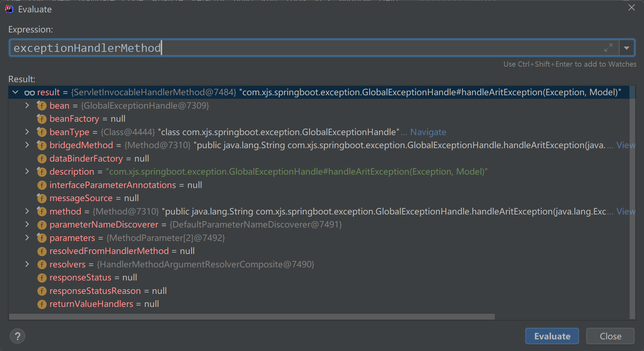Image resolution: width=644 pixels, height=351 pixels.
Task: Click the field icon next to messageSource
Action: tap(42, 198)
